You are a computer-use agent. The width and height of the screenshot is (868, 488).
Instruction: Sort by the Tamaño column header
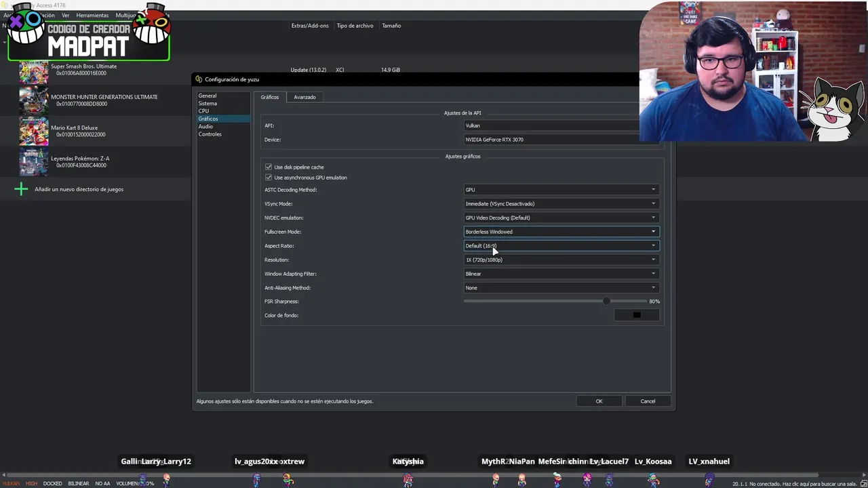(x=391, y=26)
